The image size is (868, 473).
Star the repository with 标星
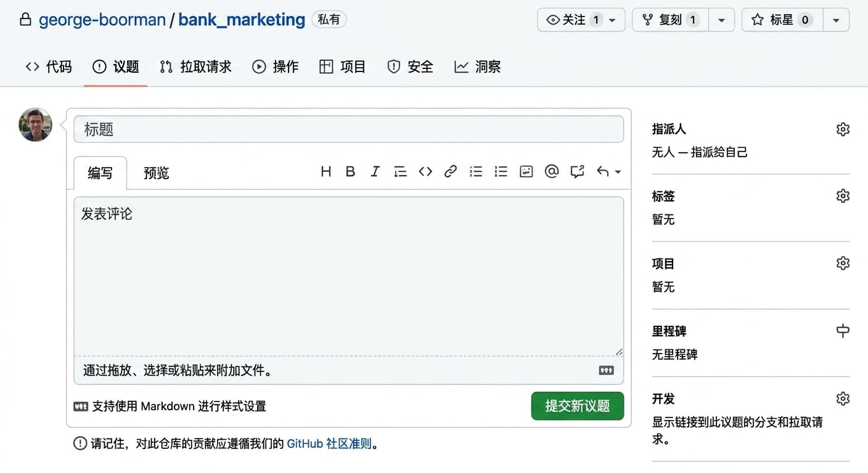pyautogui.click(x=782, y=20)
